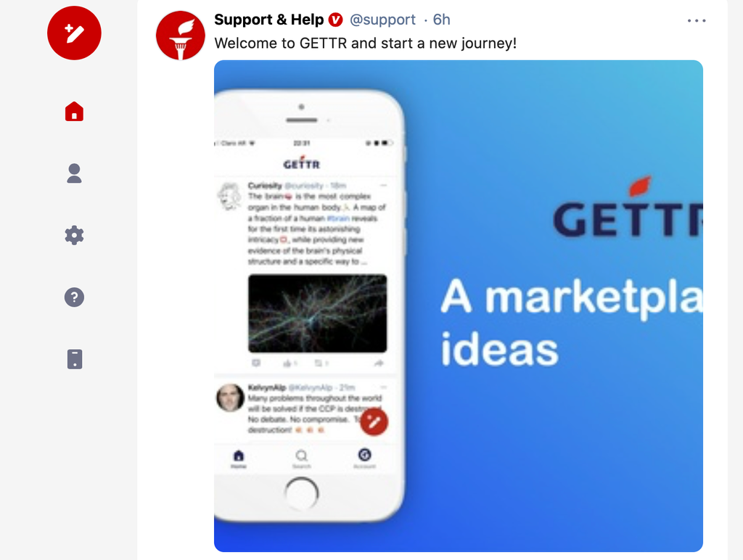
Task: Open the GETTR marketplace of ideas image
Action: (459, 306)
